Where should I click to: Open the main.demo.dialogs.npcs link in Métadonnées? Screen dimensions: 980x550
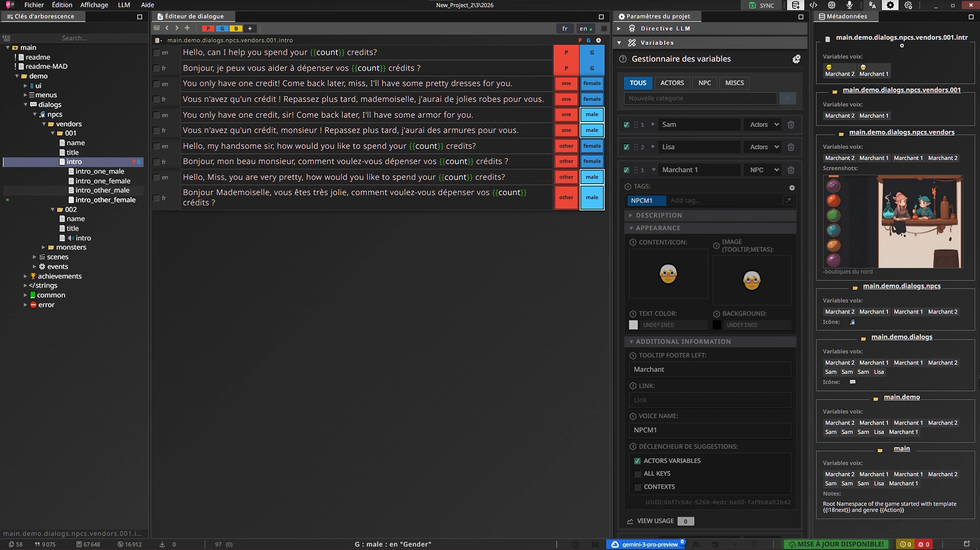[901, 286]
